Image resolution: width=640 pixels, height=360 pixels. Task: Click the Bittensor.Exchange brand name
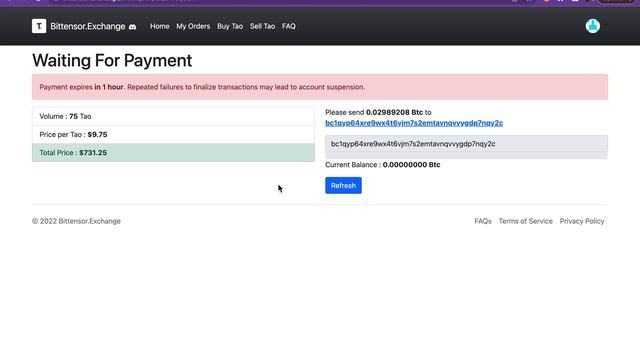88,26
